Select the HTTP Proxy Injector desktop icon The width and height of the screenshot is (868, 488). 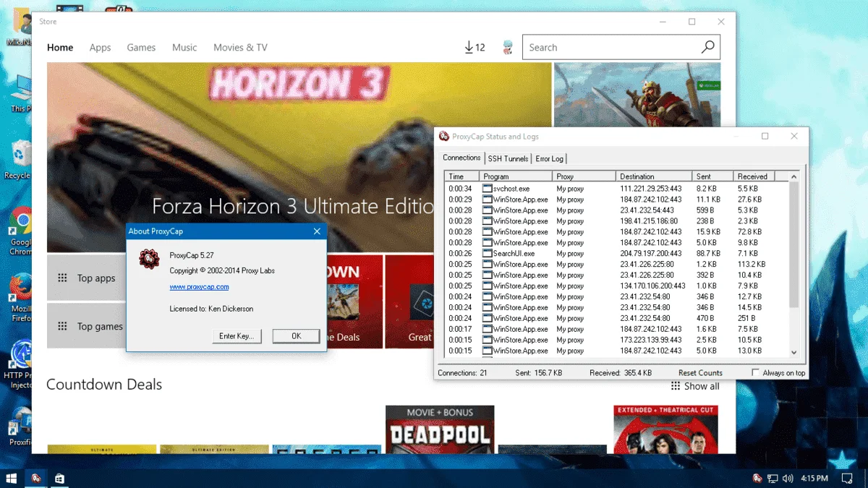pos(20,364)
